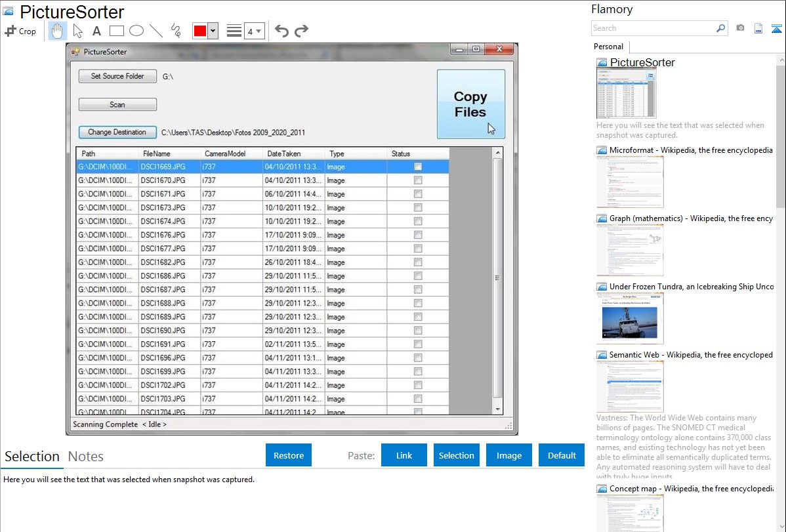Open the PictureSorter snapshot thumbnail
The image size is (786, 532).
(626, 93)
